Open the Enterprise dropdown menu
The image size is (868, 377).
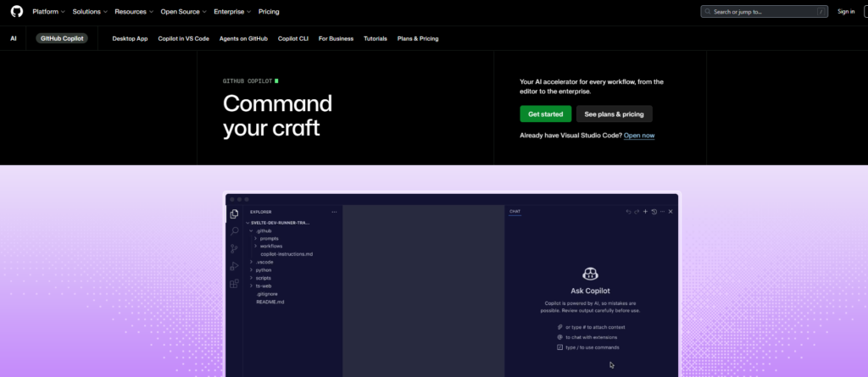[232, 12]
